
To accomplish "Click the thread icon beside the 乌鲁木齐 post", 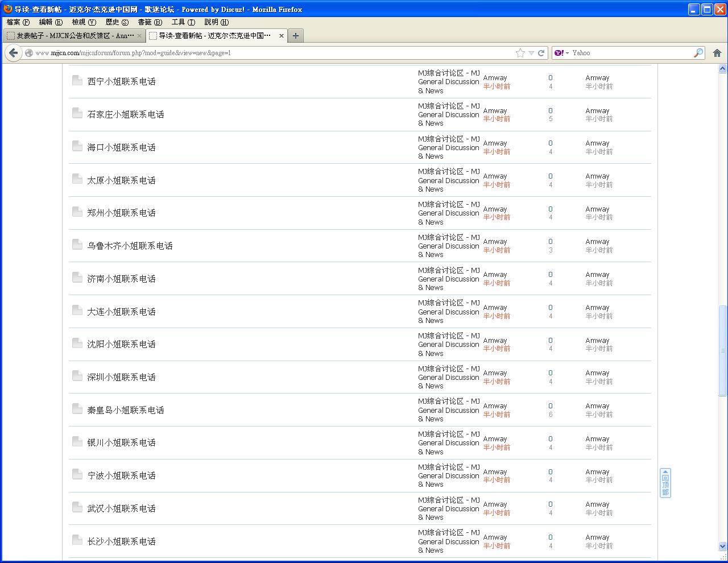I will (77, 245).
